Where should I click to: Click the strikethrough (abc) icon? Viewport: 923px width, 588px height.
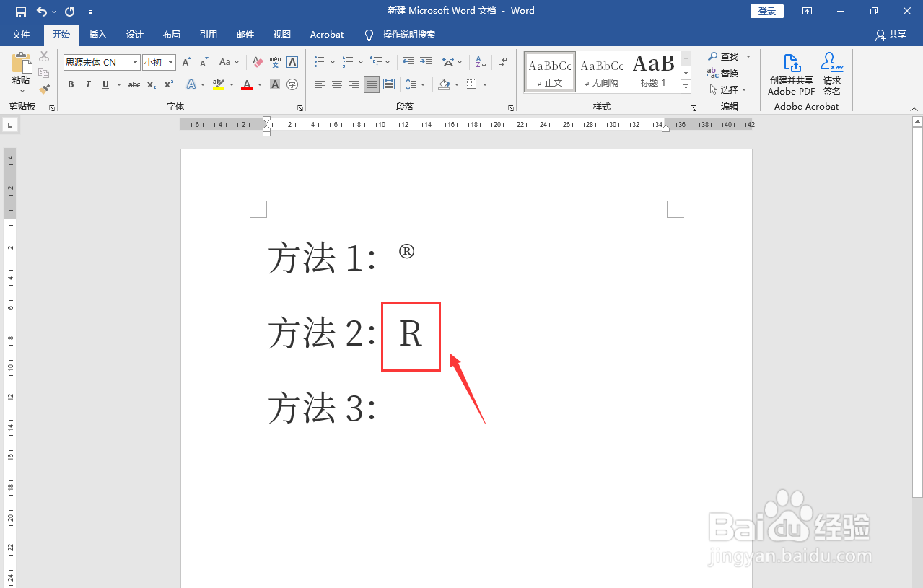134,84
